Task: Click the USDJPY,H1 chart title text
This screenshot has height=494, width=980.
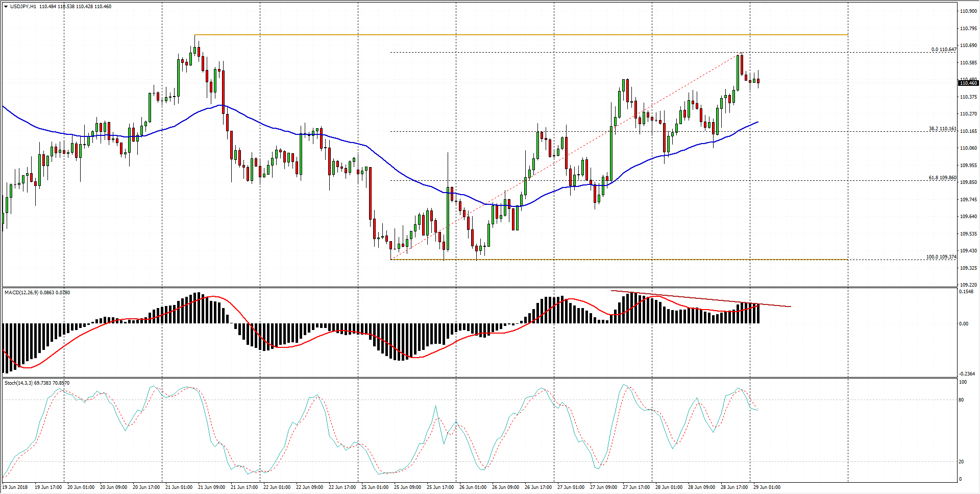Action: point(23,7)
